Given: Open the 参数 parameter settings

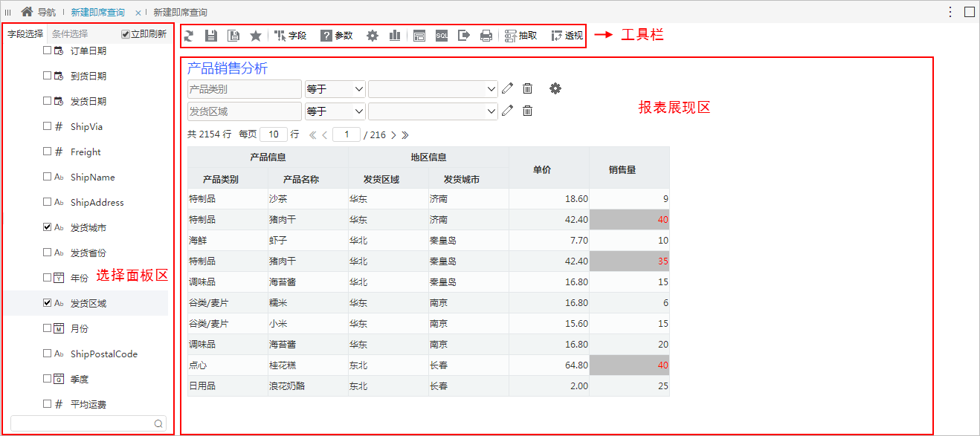Looking at the screenshot, I should (336, 35).
